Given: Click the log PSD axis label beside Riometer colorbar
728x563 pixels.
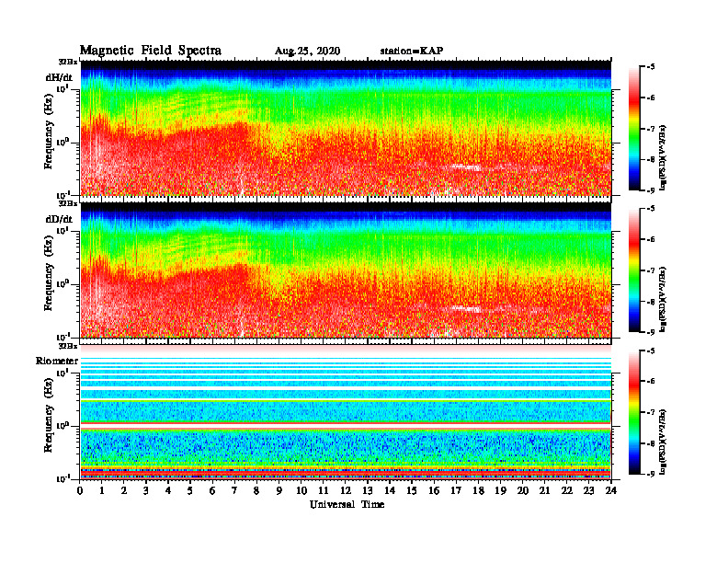Looking at the screenshot, I should pyautogui.click(x=663, y=442).
